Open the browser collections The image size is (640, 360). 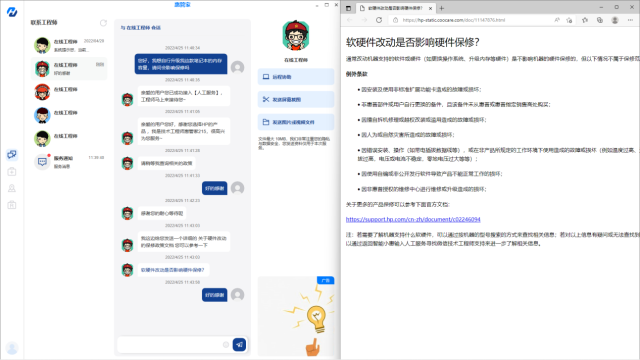pos(600,20)
